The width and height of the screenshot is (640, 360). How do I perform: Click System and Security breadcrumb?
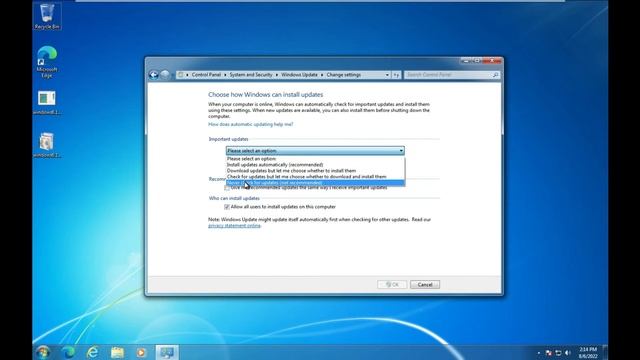[x=251, y=75]
